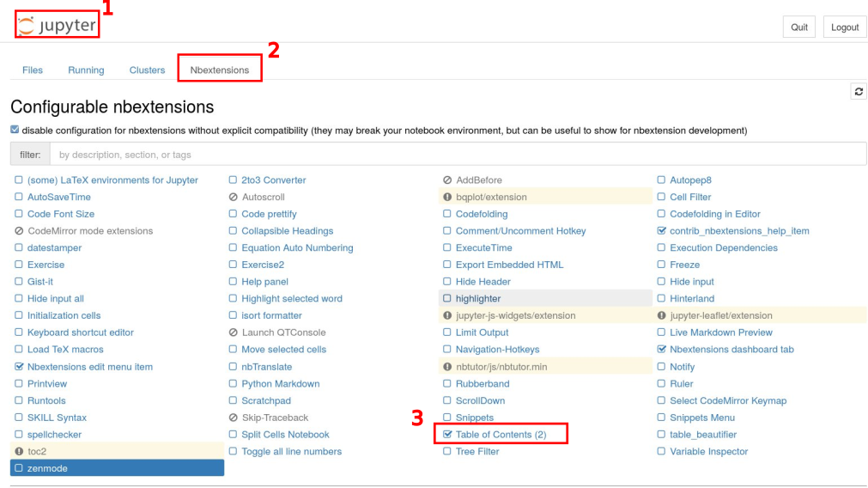This screenshot has height=488, width=868.
Task: Open the ExecuteTime extension link
Action: click(484, 247)
